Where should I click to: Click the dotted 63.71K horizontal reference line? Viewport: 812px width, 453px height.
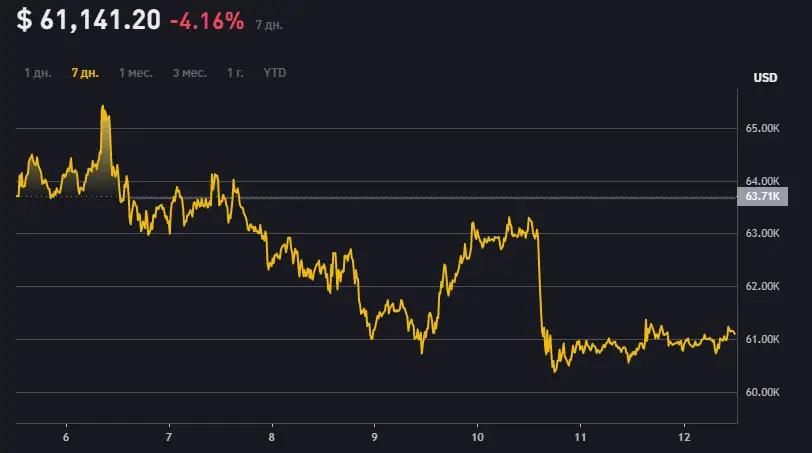[x=400, y=197]
